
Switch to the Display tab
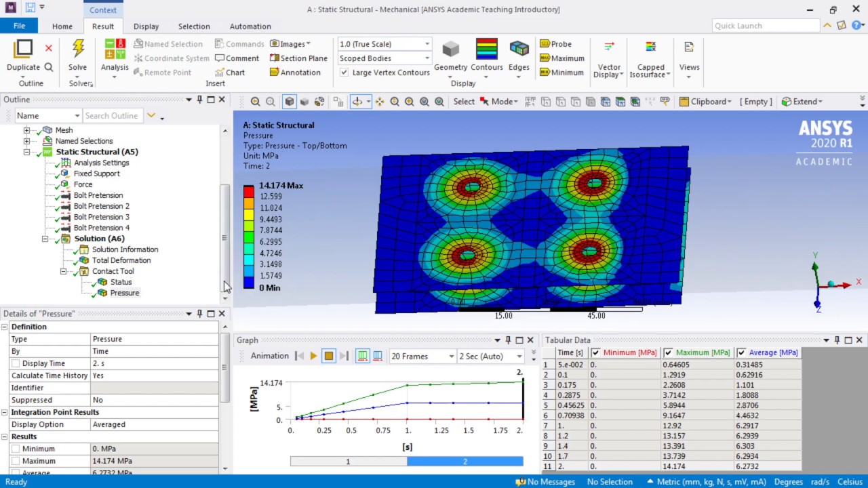146,26
